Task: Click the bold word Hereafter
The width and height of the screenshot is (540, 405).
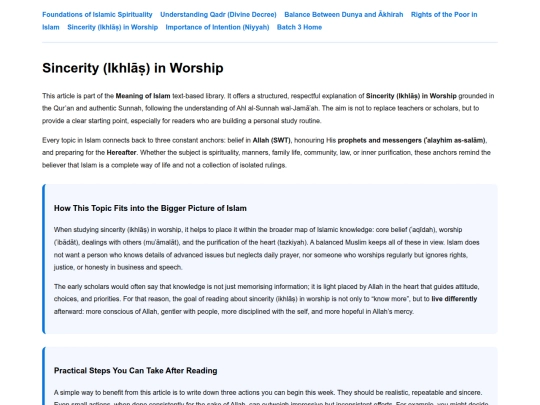Action: click(x=122, y=153)
